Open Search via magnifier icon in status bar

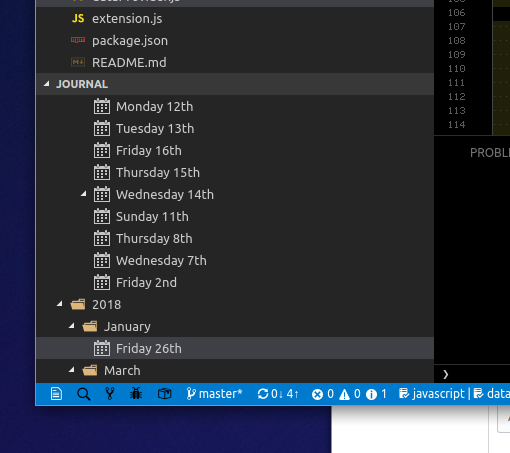[83, 394]
